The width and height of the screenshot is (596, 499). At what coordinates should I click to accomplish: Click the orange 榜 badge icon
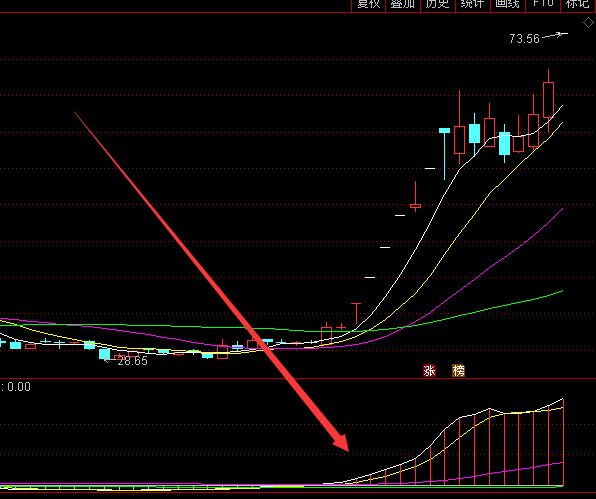pyautogui.click(x=458, y=370)
